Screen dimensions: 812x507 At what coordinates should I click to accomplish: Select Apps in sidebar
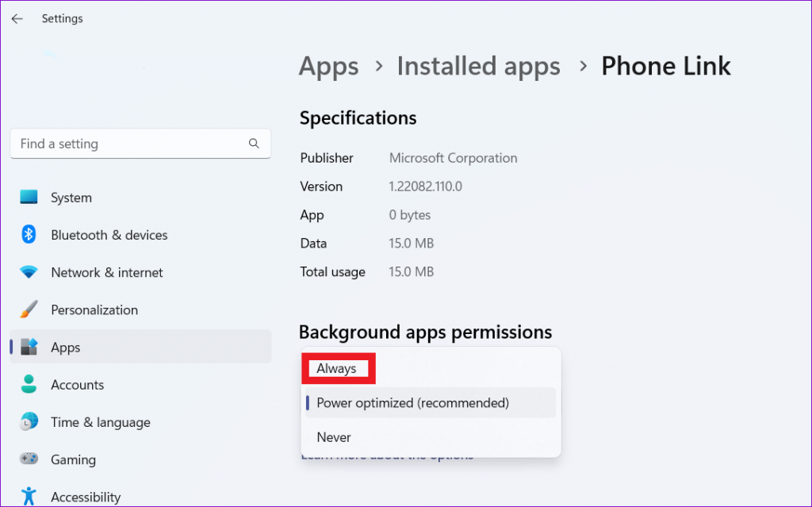point(140,347)
